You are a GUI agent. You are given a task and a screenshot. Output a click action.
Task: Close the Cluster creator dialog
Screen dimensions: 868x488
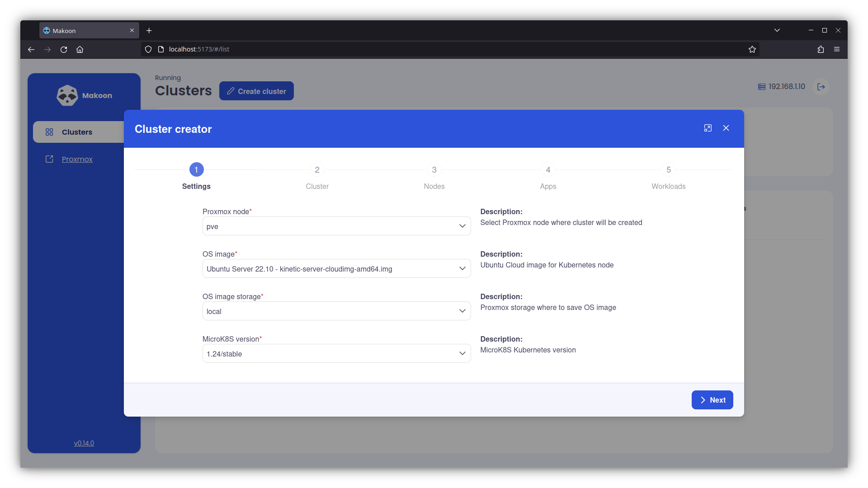click(x=726, y=128)
